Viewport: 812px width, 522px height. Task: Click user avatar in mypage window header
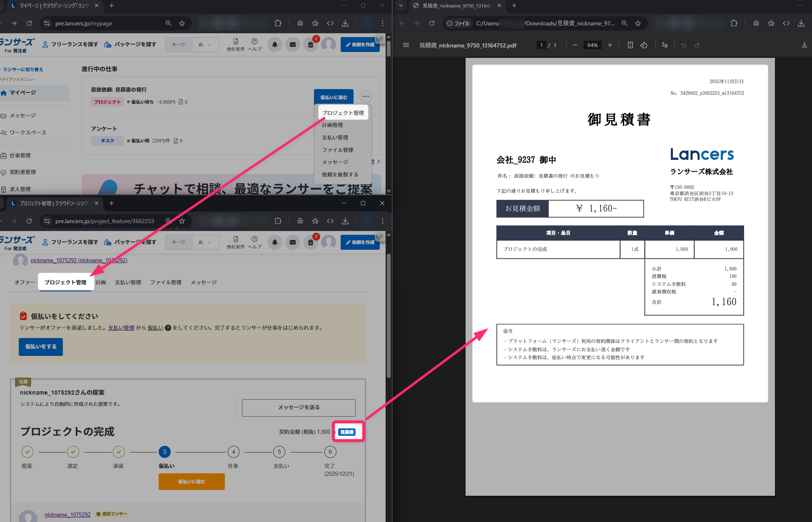tap(329, 45)
